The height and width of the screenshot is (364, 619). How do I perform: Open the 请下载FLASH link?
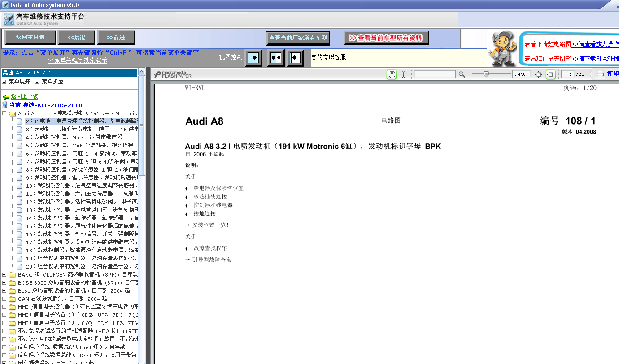(x=595, y=59)
